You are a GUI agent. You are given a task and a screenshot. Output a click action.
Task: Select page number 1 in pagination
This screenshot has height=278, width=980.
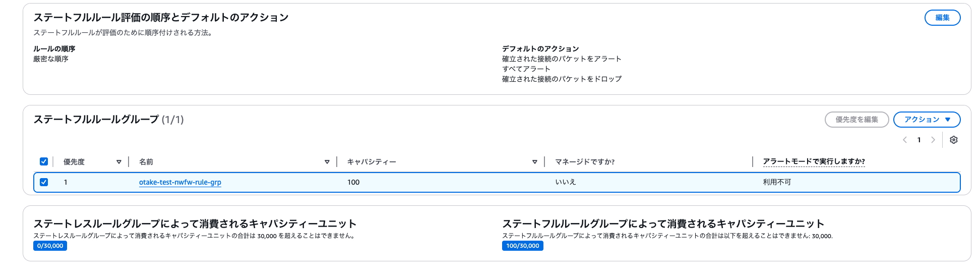(919, 140)
